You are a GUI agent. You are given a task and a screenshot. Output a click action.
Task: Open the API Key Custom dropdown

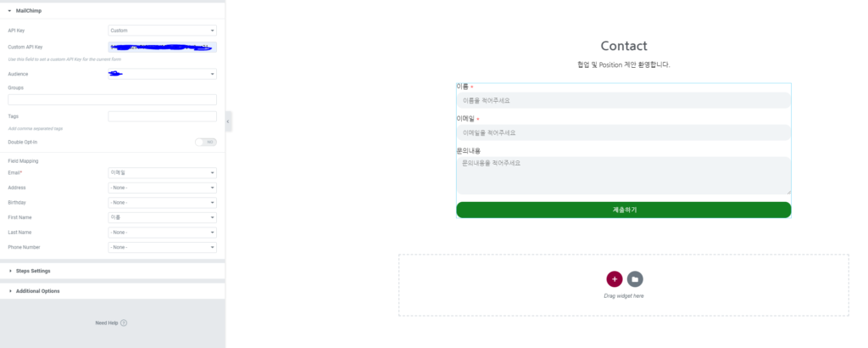pos(162,31)
